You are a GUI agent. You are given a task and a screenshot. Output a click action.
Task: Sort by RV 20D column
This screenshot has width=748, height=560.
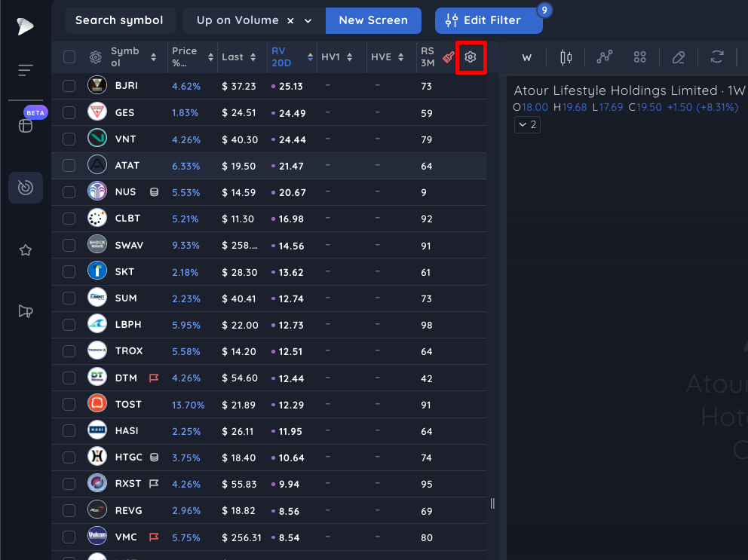(310, 57)
